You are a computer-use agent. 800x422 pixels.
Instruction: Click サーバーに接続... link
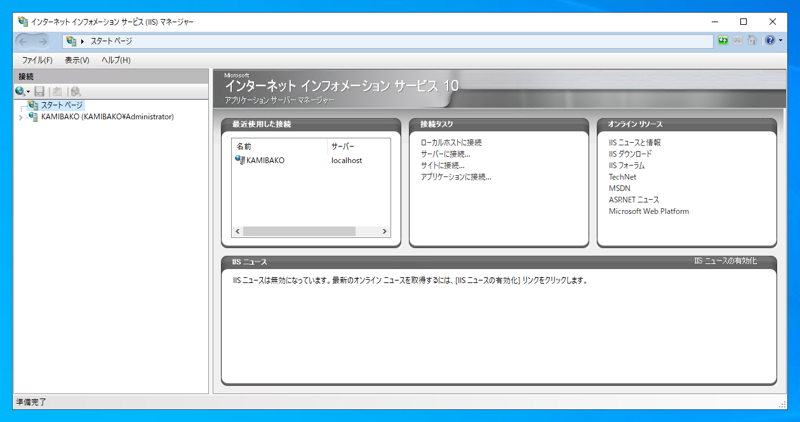tap(445, 154)
